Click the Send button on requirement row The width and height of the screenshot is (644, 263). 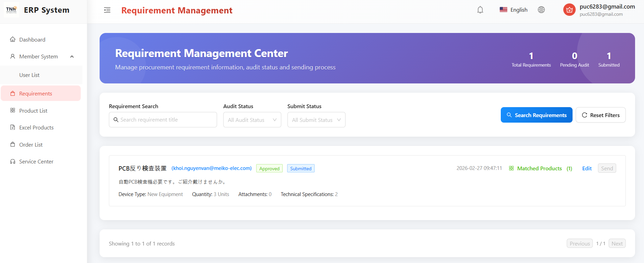click(x=607, y=168)
